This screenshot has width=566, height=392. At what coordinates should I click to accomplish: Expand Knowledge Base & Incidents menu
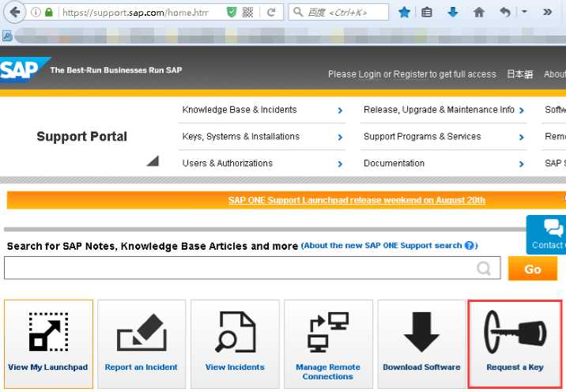coord(262,110)
